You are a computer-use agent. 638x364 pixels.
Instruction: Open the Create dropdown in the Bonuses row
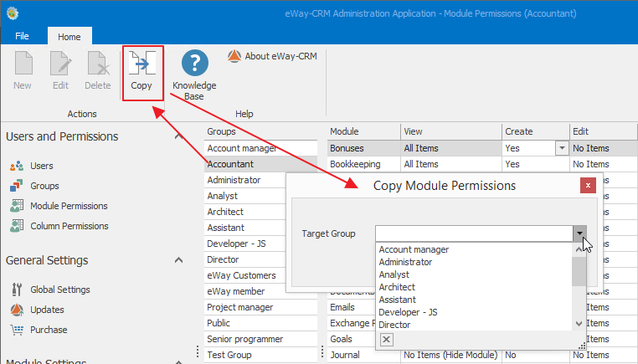click(562, 148)
